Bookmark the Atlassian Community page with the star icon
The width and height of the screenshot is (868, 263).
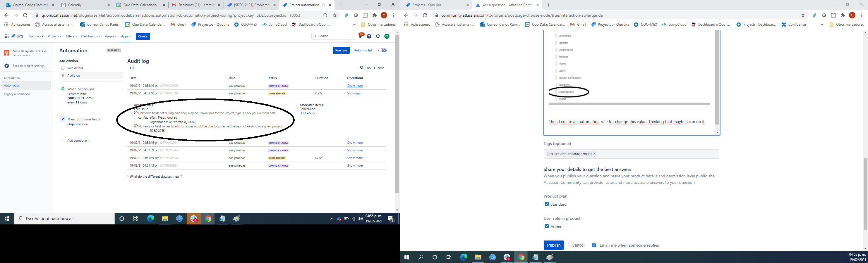pyautogui.click(x=803, y=15)
